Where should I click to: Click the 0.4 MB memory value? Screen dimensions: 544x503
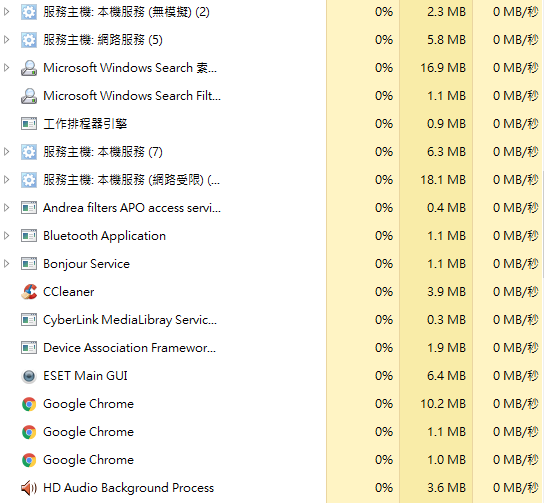[447, 208]
